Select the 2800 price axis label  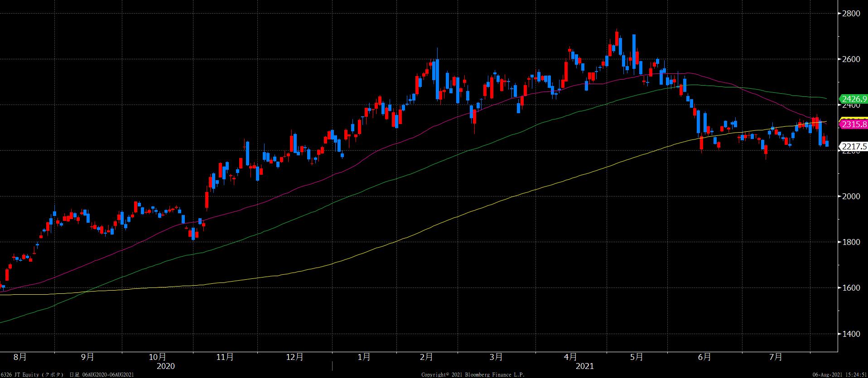[851, 14]
